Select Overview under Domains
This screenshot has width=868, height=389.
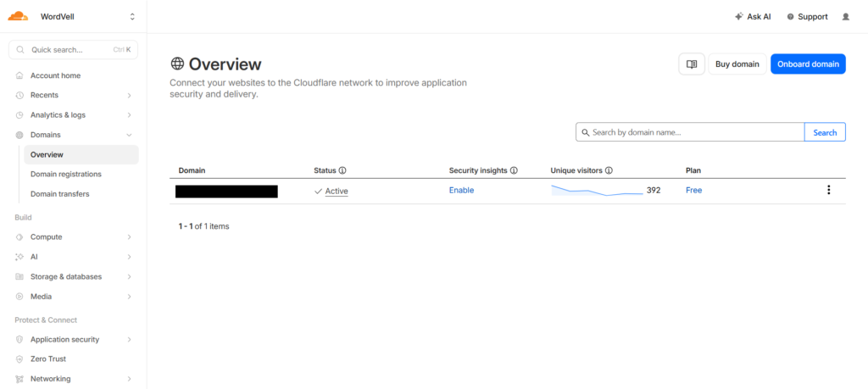(81, 155)
